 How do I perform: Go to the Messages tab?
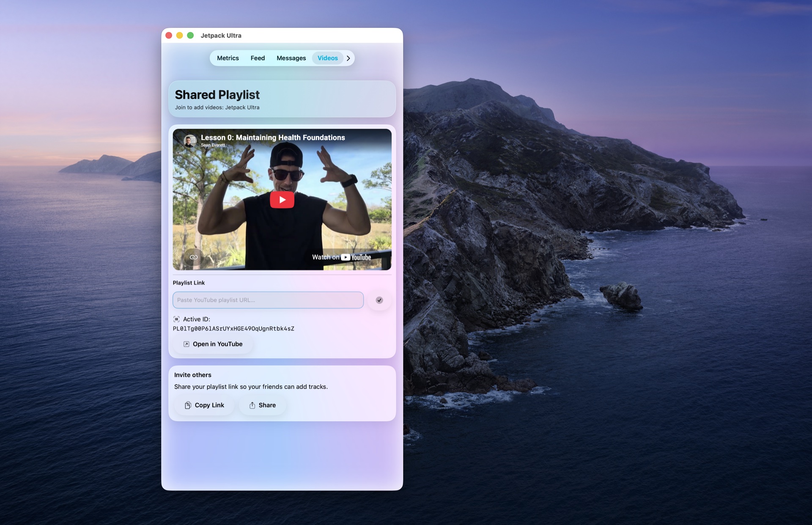coord(291,58)
